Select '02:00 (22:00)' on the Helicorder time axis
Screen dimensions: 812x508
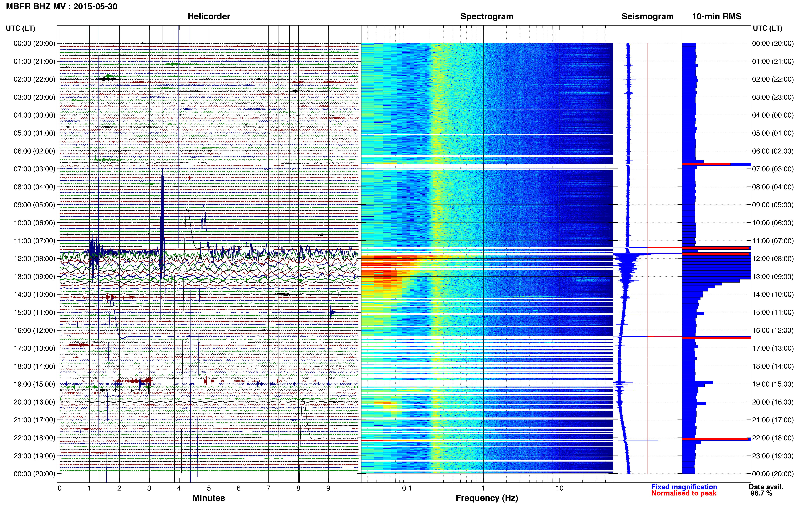(34, 79)
